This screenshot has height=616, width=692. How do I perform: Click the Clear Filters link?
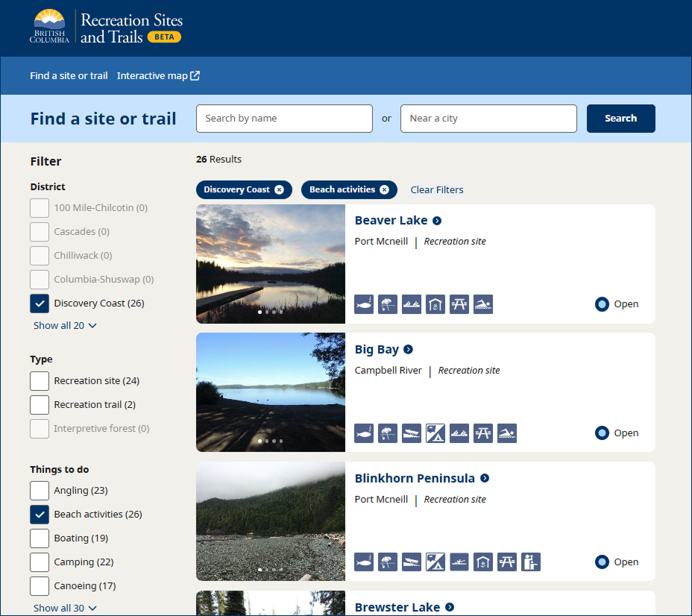point(437,190)
